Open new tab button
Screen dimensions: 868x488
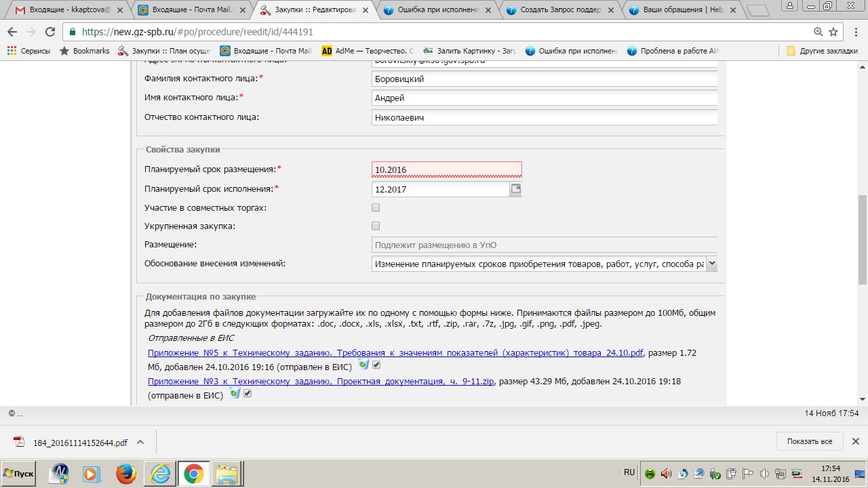click(x=757, y=10)
